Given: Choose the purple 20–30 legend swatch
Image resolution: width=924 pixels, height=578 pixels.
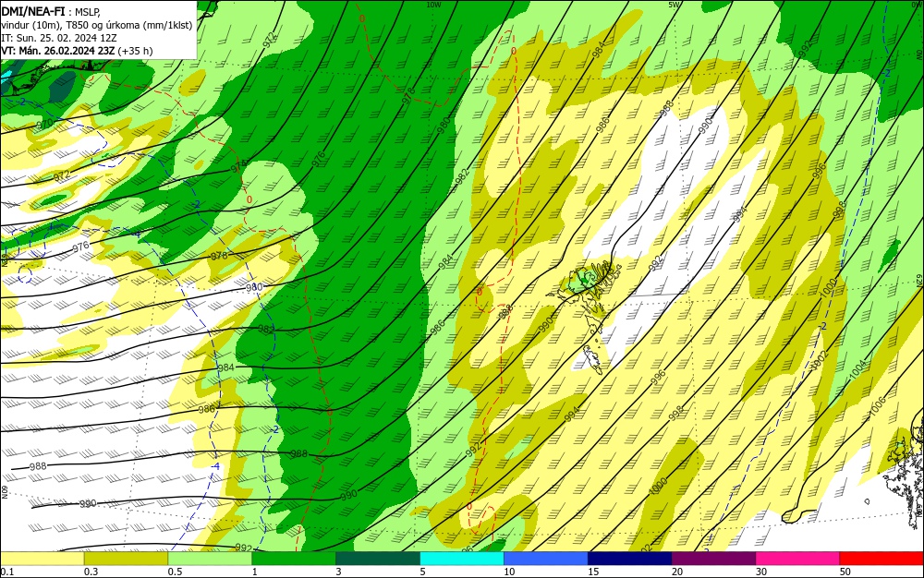Looking at the screenshot, I should point(713,558).
